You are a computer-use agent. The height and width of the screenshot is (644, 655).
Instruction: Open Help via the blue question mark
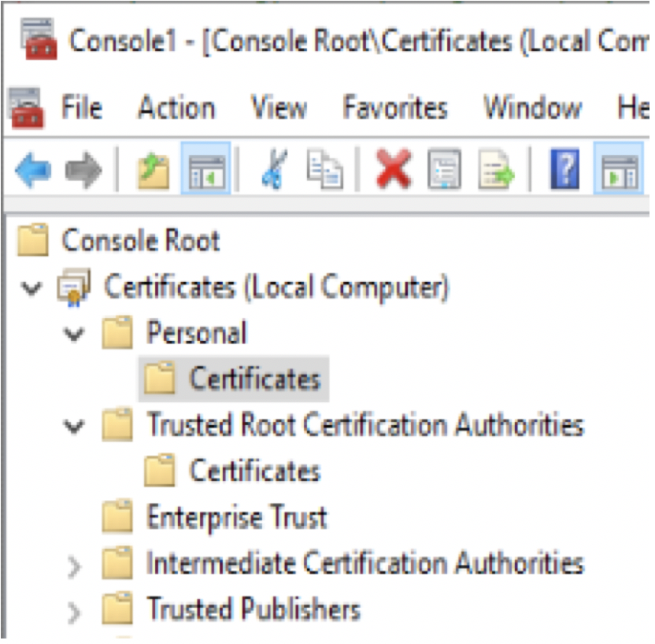tap(565, 168)
